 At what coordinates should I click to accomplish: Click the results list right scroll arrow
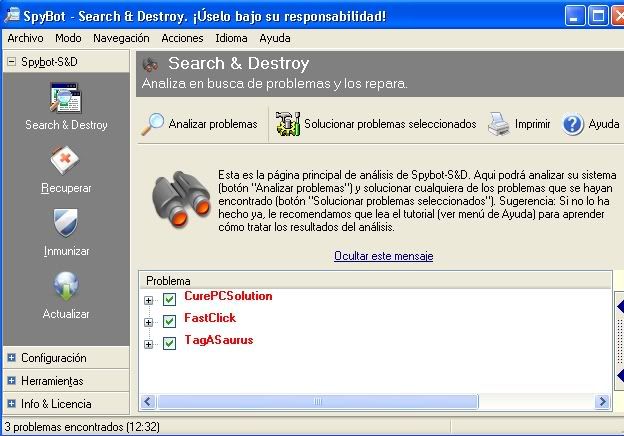pyautogui.click(x=603, y=402)
